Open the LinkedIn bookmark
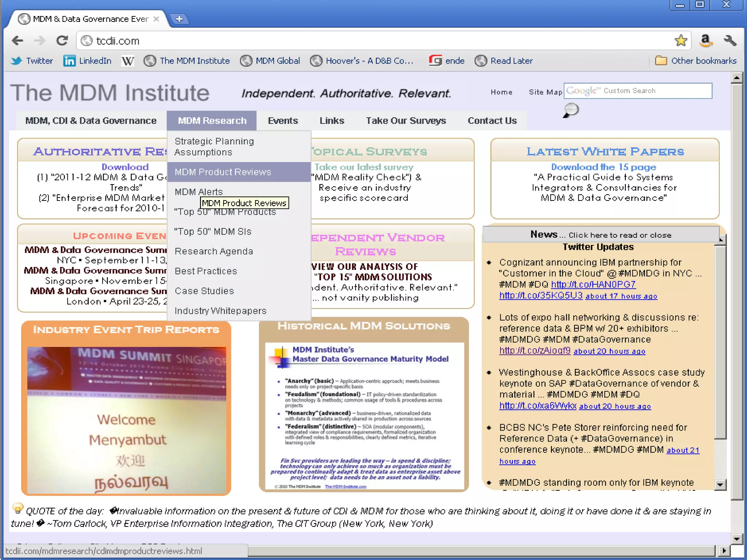This screenshot has width=747, height=560. tap(88, 61)
